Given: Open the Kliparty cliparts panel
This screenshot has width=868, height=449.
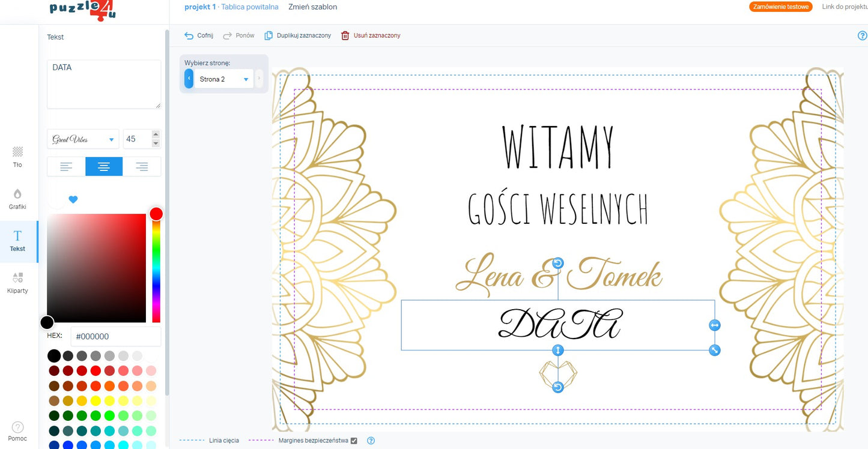Looking at the screenshot, I should (17, 283).
